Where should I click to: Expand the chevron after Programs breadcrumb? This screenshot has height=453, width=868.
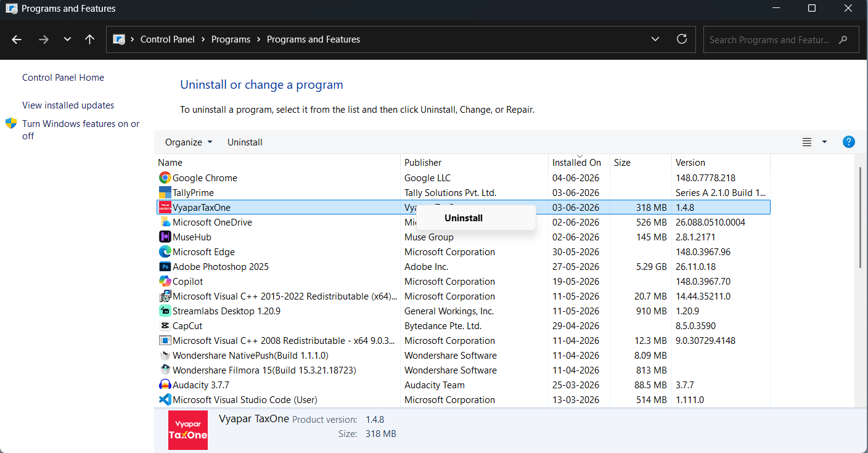point(259,39)
